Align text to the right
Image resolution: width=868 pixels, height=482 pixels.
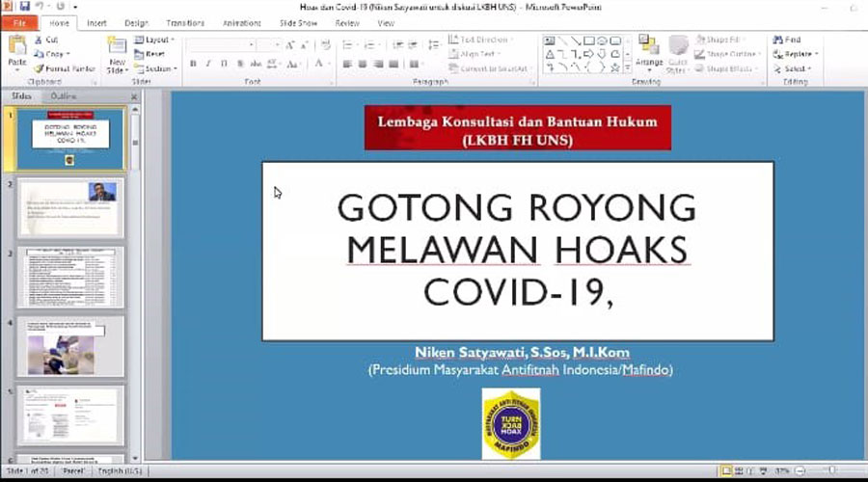pos(378,65)
